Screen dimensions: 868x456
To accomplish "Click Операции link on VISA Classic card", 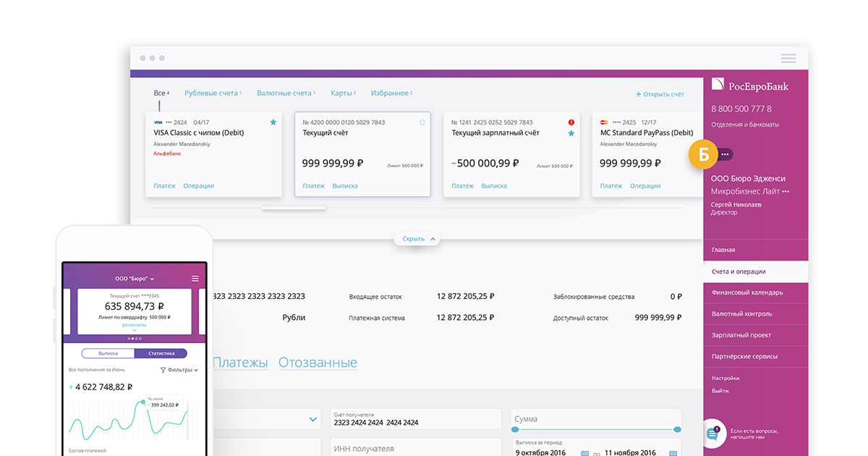I will (198, 186).
